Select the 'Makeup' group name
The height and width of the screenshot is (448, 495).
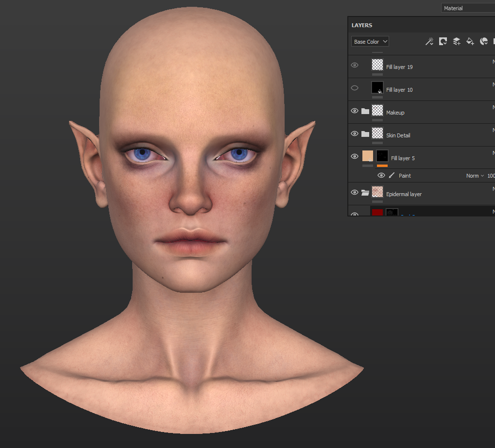395,113
